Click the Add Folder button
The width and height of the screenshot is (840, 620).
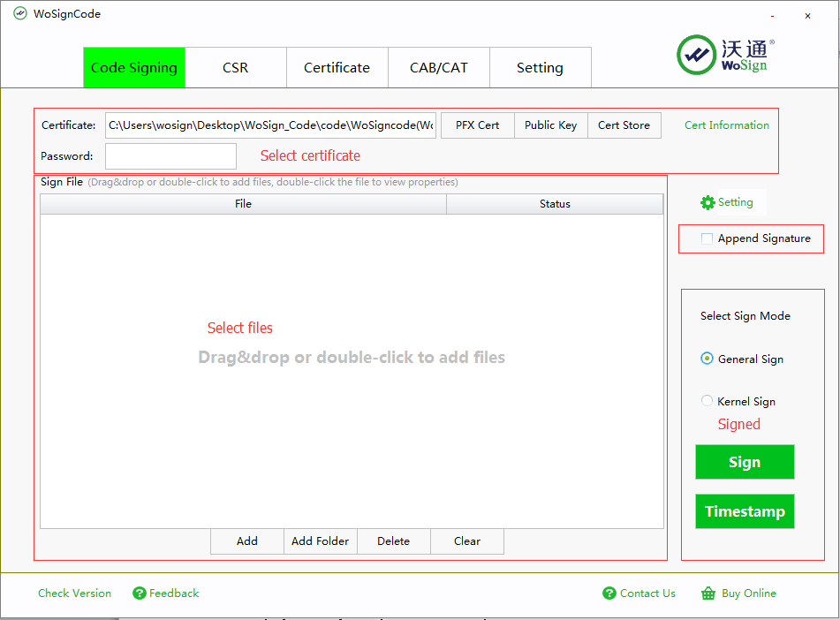pos(321,541)
